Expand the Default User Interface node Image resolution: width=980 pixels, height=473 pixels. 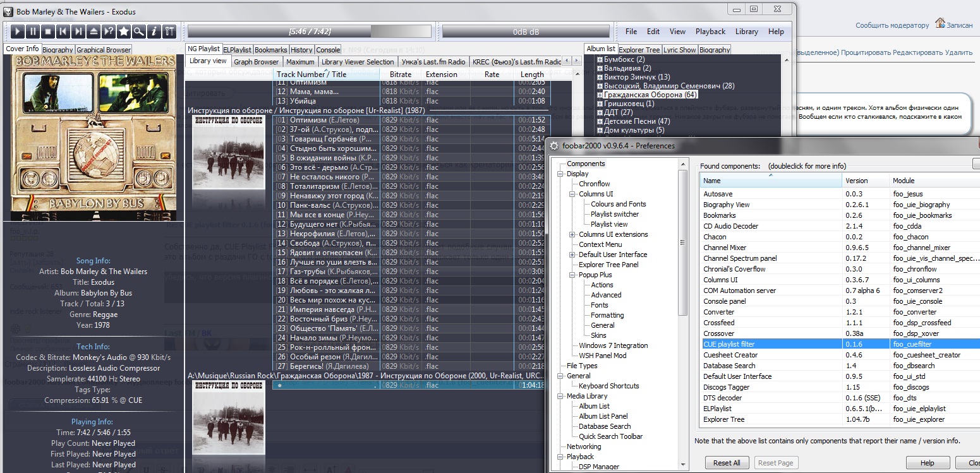click(x=572, y=254)
